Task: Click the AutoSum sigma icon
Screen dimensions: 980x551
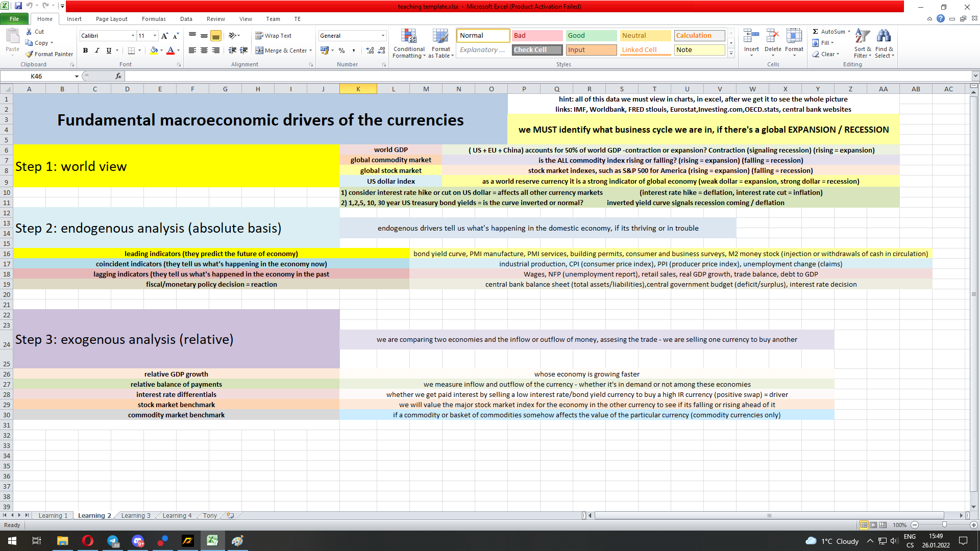Action: [816, 32]
